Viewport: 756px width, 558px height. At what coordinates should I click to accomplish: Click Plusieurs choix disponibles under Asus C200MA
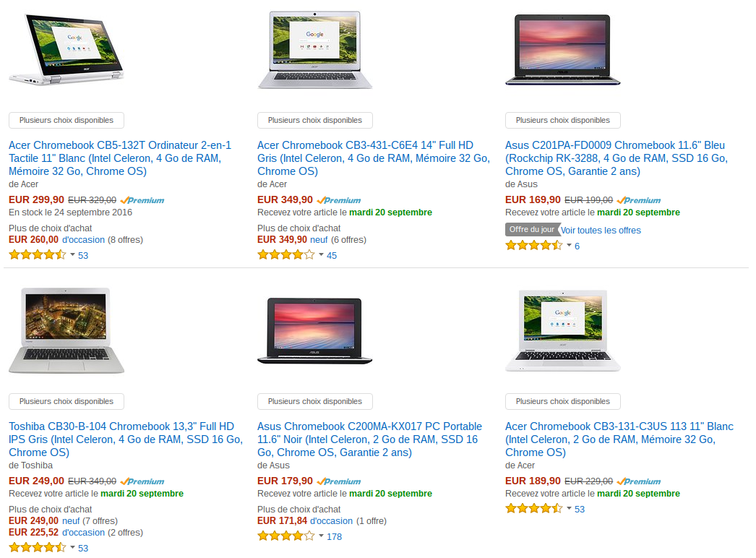(x=315, y=401)
